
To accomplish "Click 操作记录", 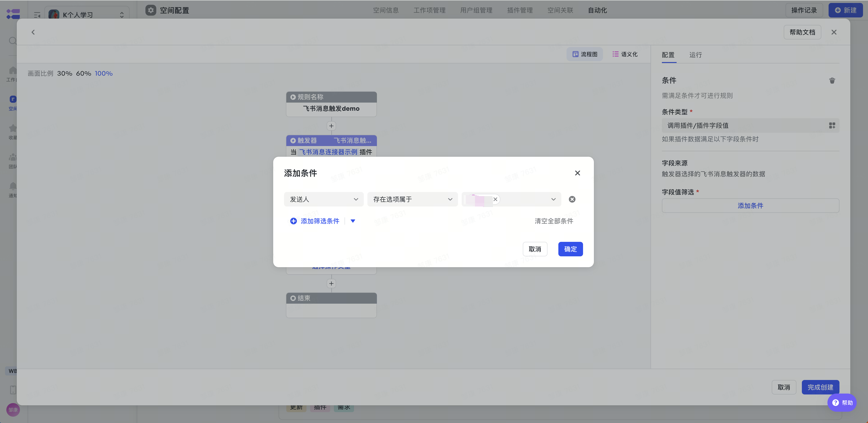I will 804,10.
